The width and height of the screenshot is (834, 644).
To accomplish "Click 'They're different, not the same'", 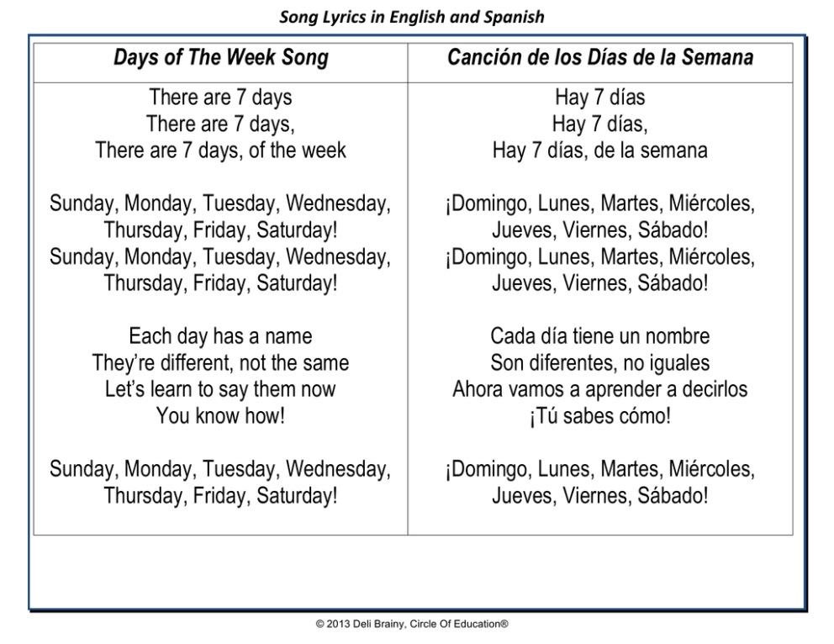I will click(x=220, y=363).
